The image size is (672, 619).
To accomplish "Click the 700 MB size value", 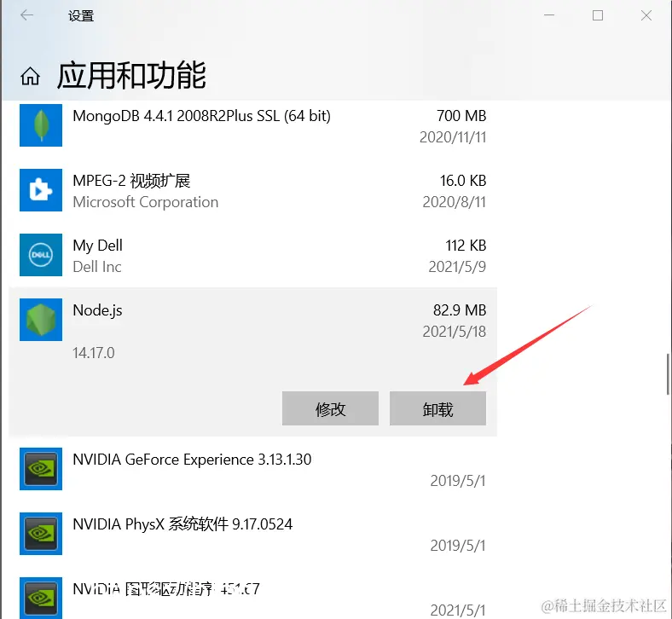I will point(461,116).
